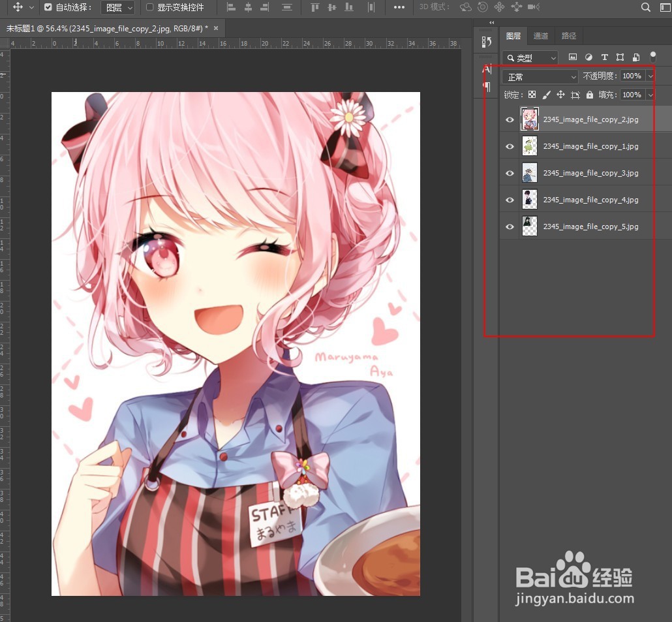Select the 2345_image_file_copy_1.jpg layer name
Image resolution: width=672 pixels, height=622 pixels.
click(590, 146)
